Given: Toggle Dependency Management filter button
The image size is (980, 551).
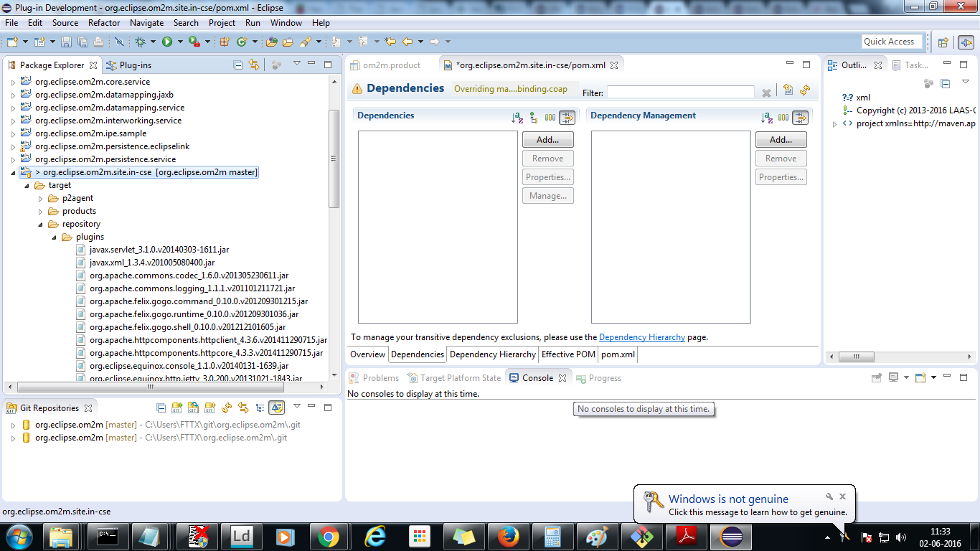Looking at the screenshot, I should pos(801,118).
